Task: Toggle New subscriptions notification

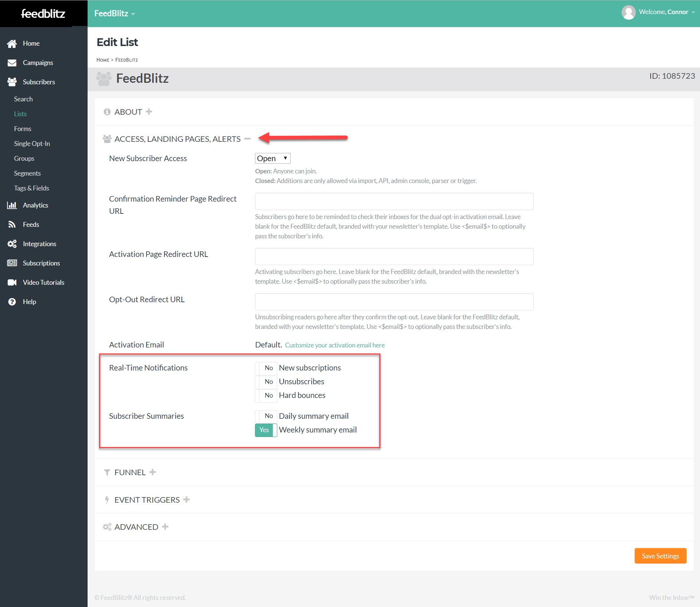Action: coord(266,368)
